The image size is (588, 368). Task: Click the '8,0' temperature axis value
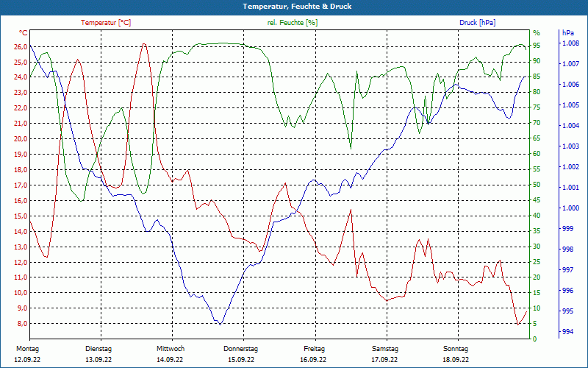tap(23, 324)
